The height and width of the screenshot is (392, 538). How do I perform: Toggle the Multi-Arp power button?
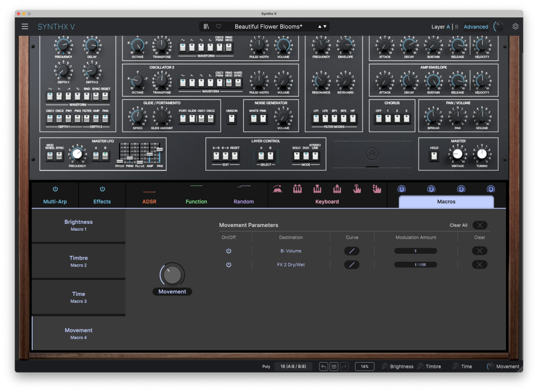(x=55, y=189)
